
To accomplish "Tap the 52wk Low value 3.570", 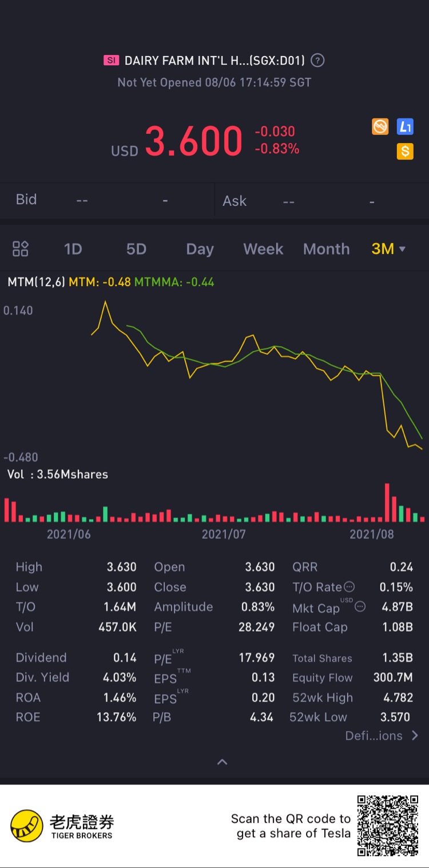I will coord(395,717).
